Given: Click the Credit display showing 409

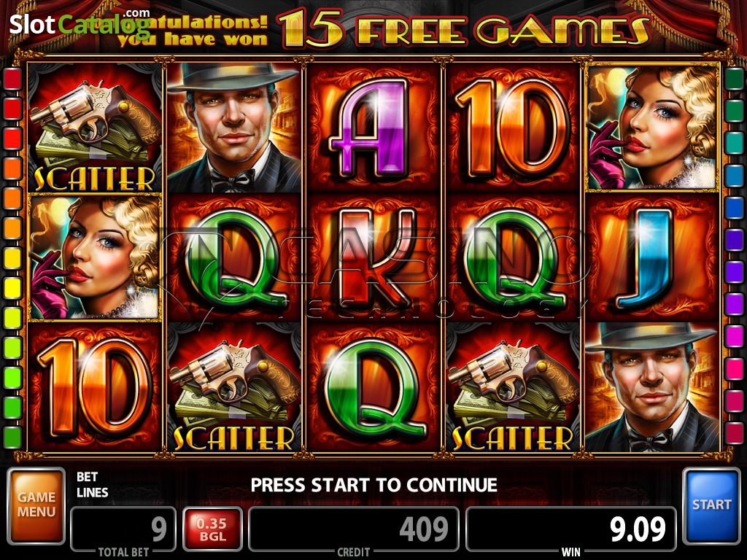Looking at the screenshot, I should [354, 529].
